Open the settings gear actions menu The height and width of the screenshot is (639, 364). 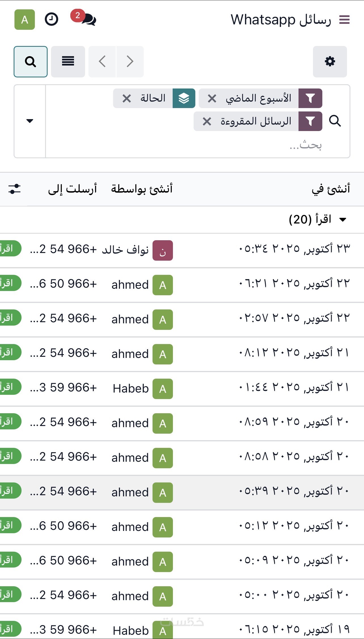pos(330,62)
